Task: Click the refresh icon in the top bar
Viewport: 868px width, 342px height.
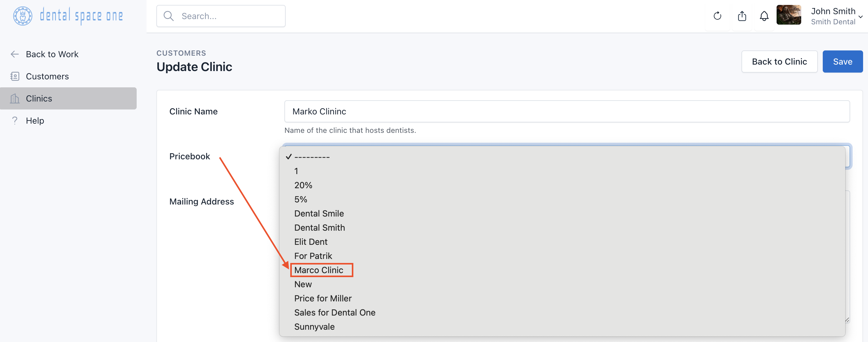Action: 717,15
